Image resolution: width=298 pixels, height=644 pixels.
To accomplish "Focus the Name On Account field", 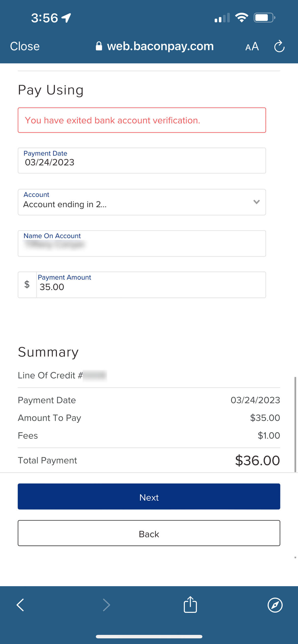I will coord(142,243).
